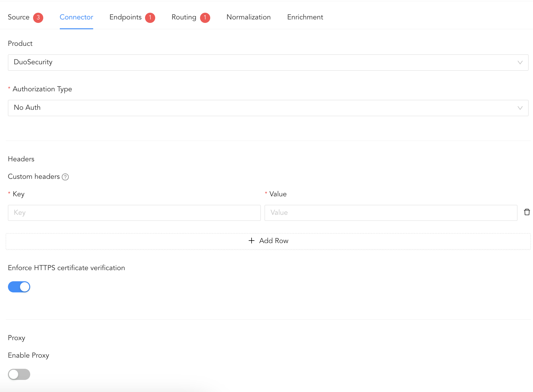Click the red badge beside Endpoints

click(x=150, y=17)
